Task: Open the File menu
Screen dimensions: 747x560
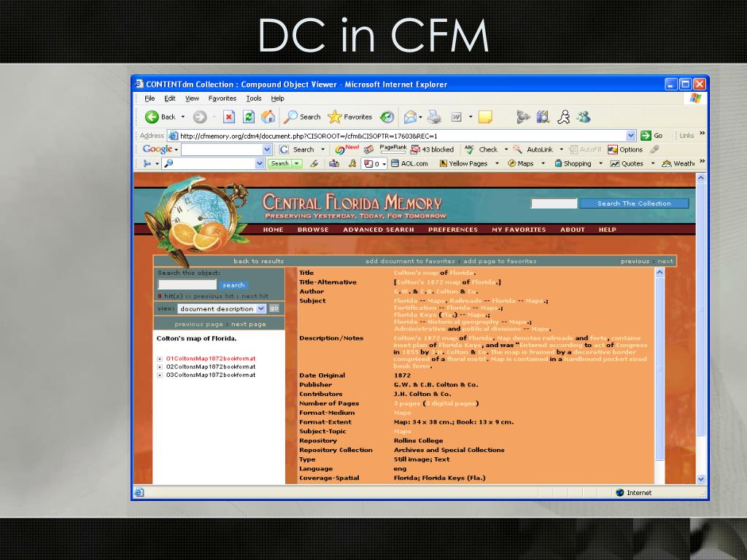Action: (150, 98)
